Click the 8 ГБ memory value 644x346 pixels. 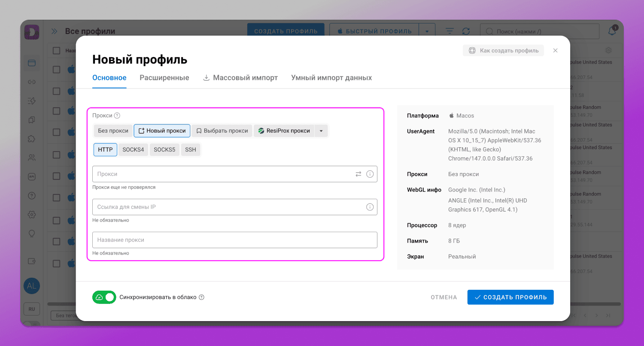click(x=454, y=241)
